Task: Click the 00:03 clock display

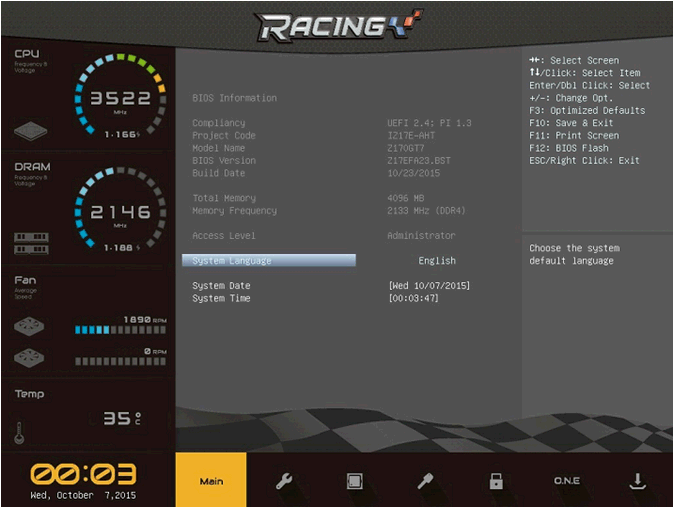Action: pyautogui.click(x=83, y=474)
